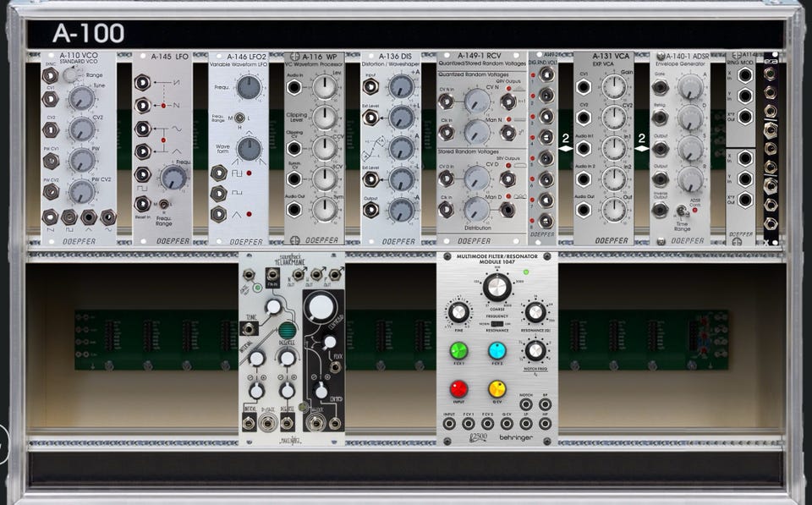Click the sawtooth output jack on A-110 VCO
Image resolution: width=812 pixels, height=505 pixels.
(x=50, y=217)
